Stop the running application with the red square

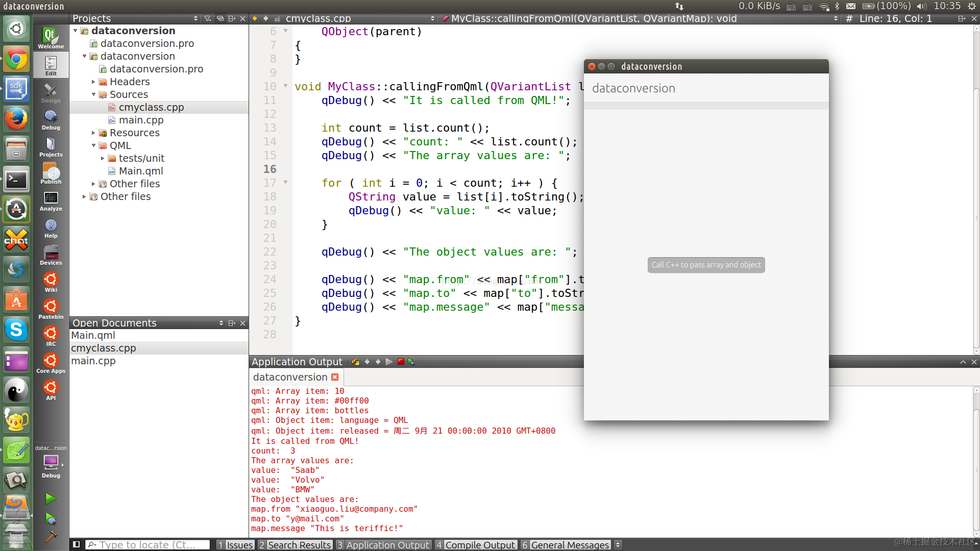click(x=401, y=362)
